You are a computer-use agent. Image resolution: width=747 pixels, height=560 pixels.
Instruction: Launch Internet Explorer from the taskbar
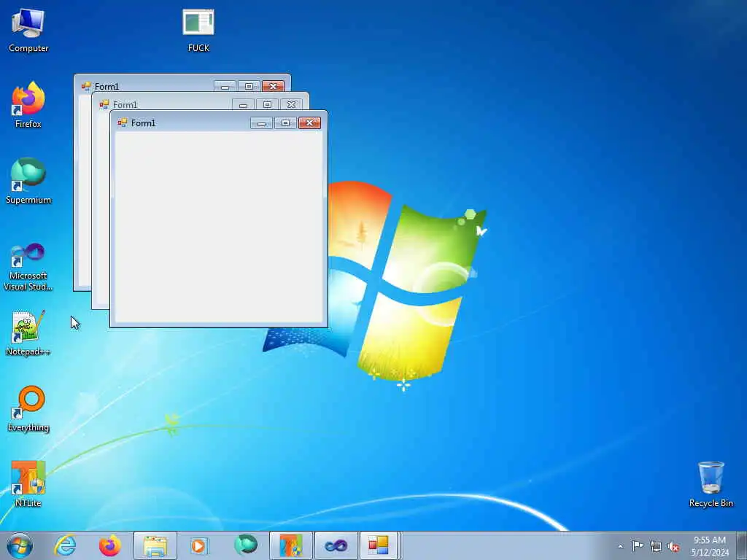click(65, 545)
